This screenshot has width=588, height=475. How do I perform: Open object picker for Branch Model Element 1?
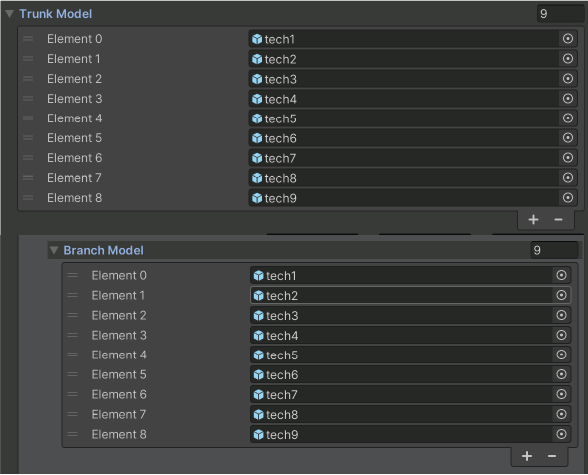coord(561,295)
